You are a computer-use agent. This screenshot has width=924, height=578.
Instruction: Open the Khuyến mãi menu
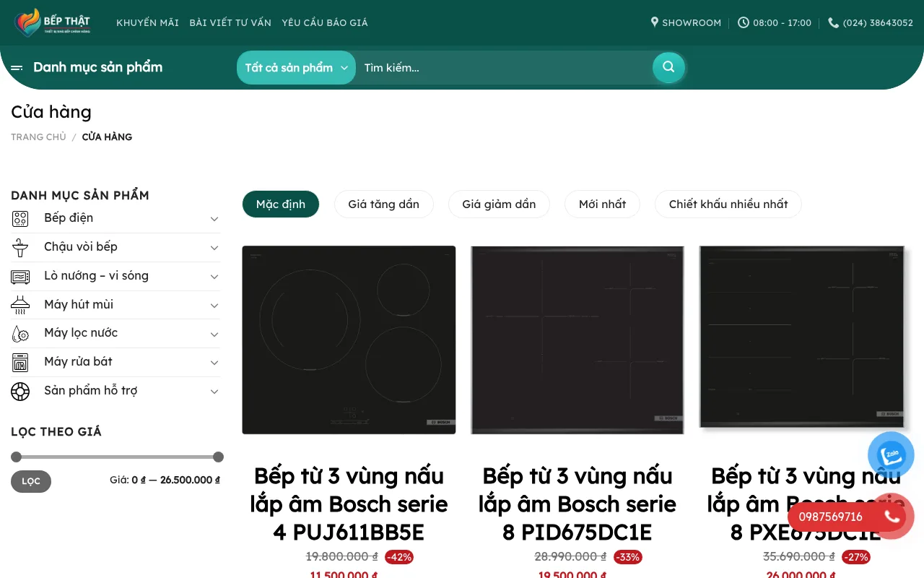pos(147,22)
